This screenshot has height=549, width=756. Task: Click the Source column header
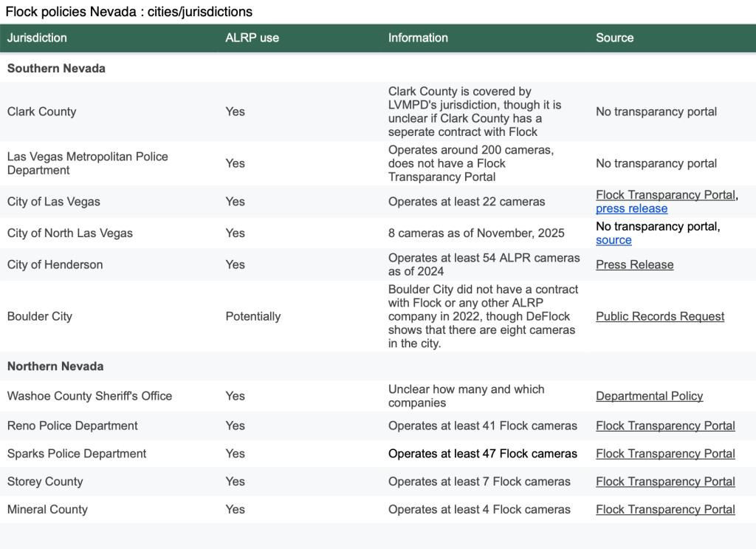[x=615, y=38]
